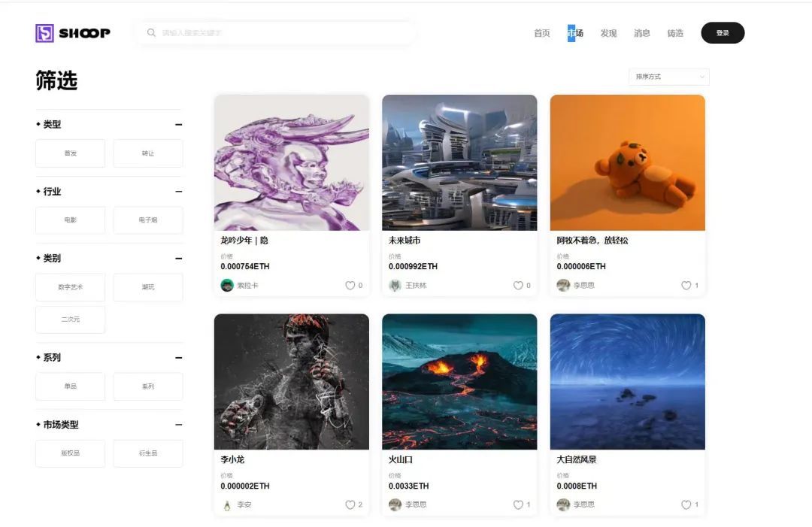Open the 未来城市 title link

click(404, 241)
